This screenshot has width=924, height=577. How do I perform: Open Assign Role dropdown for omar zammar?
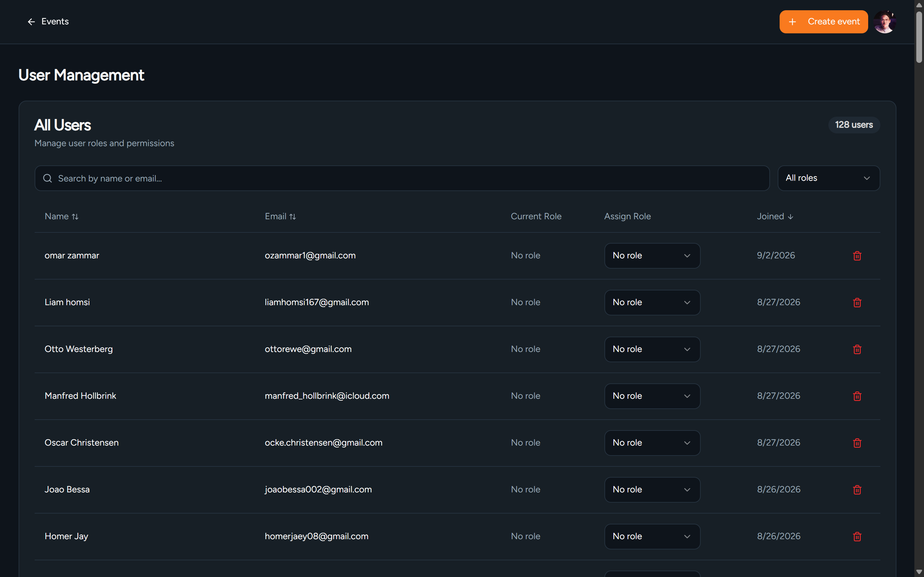[x=652, y=256]
